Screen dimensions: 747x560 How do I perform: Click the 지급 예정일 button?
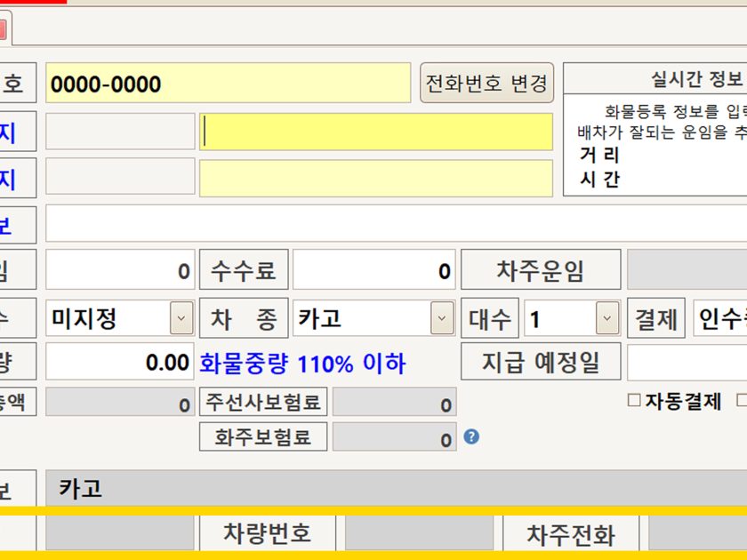541,363
